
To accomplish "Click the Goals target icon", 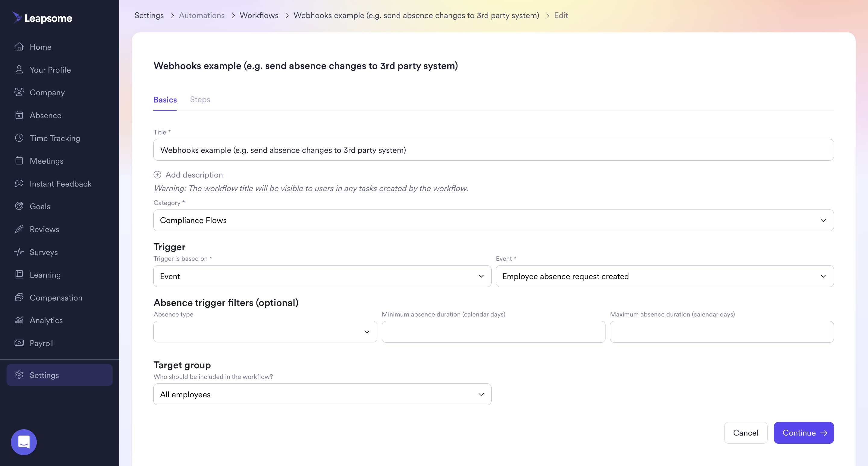I will (x=19, y=206).
